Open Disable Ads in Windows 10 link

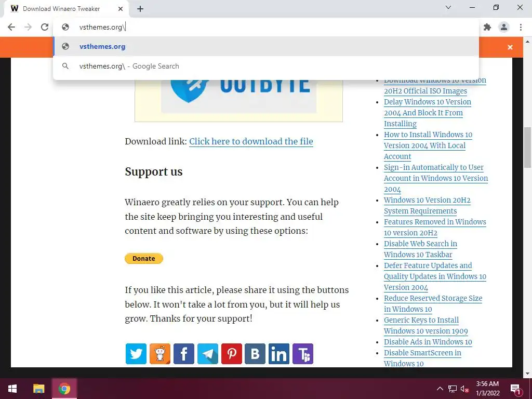428,342
